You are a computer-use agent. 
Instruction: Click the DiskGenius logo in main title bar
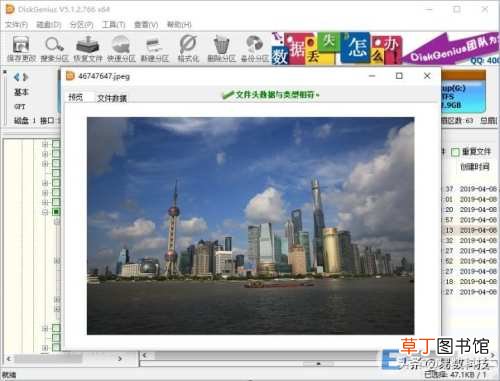(10, 9)
